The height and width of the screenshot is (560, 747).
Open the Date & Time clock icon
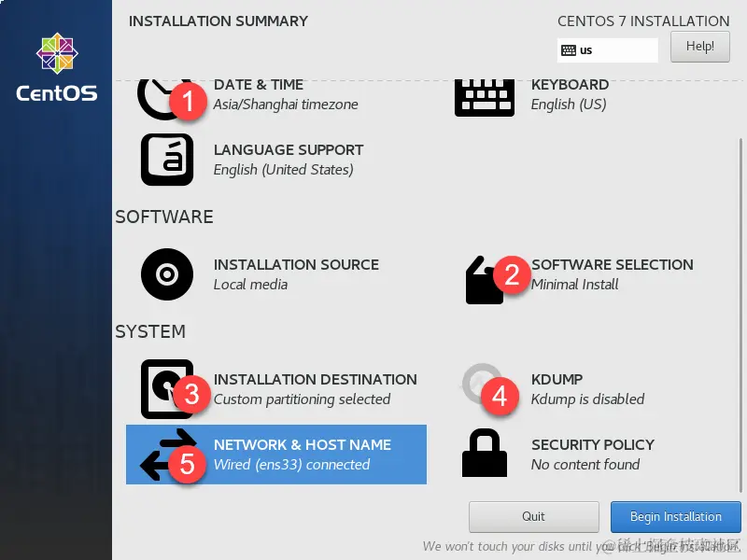pyautogui.click(x=165, y=99)
